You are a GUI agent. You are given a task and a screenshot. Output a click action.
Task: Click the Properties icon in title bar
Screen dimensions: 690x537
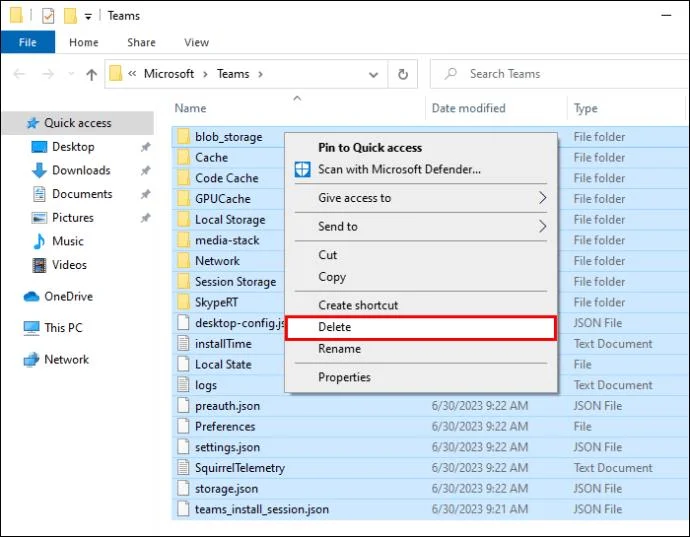tap(48, 16)
